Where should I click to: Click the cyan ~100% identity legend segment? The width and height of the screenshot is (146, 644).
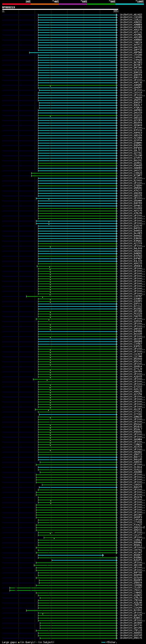click(x=130, y=4)
